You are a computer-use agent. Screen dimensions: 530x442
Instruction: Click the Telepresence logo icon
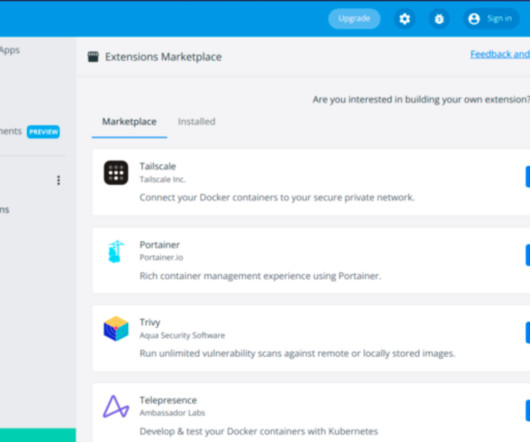pos(116,407)
